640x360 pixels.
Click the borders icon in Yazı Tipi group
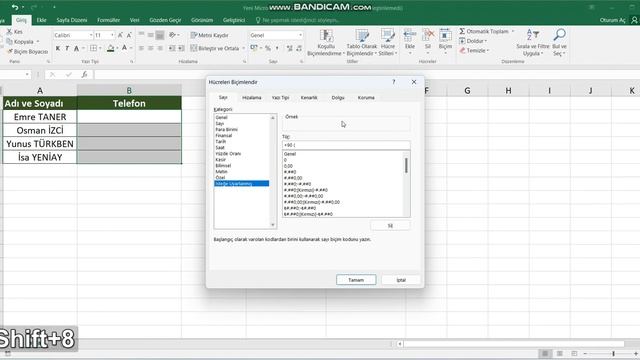[93, 49]
